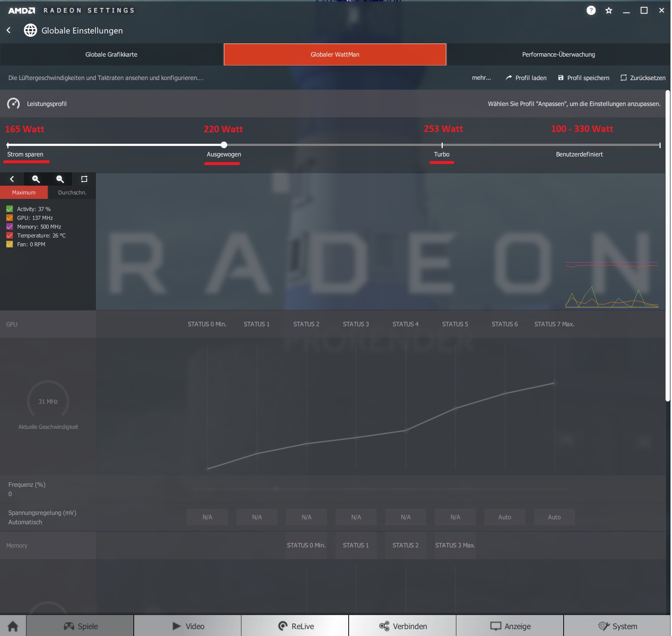Collapse the graph panel with the left arrow
The width and height of the screenshot is (672, 636).
[x=12, y=179]
